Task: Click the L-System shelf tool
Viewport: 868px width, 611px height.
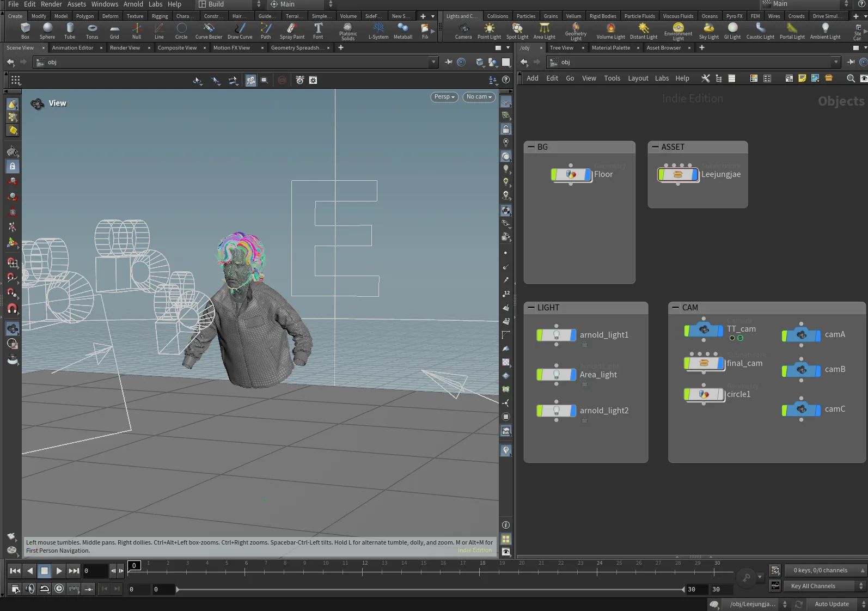Action: click(x=378, y=30)
